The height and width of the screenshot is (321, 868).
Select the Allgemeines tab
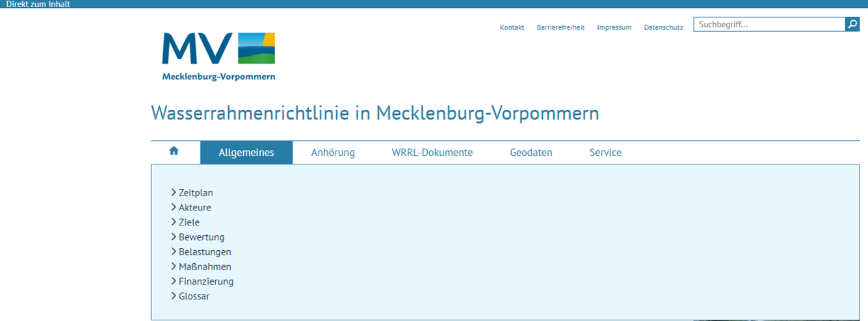tap(246, 153)
